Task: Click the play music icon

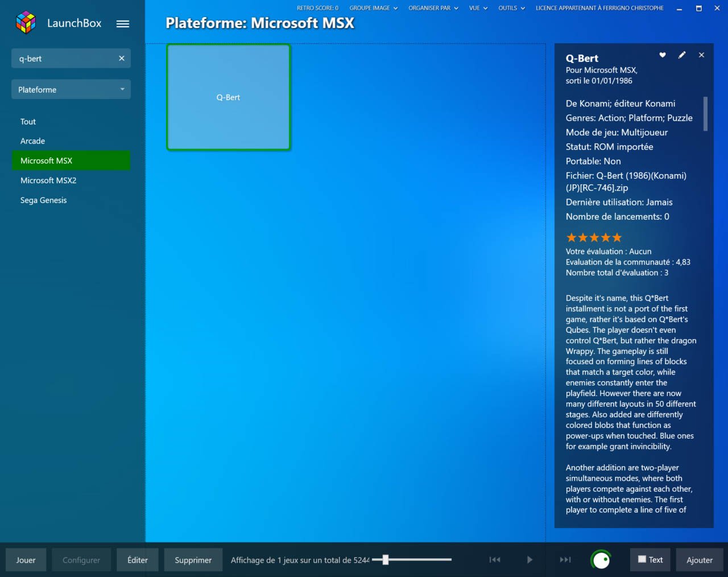Action: [530, 560]
